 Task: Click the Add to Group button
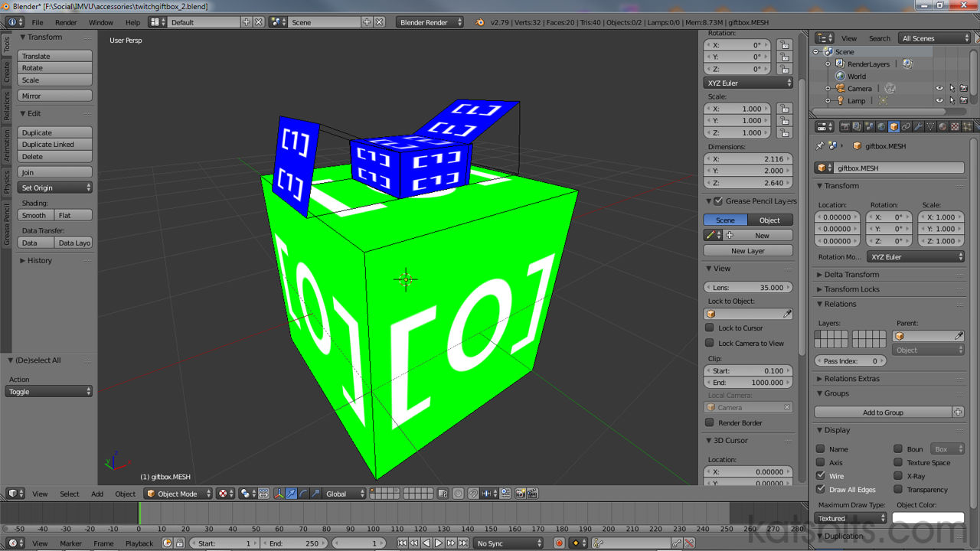[x=883, y=412]
